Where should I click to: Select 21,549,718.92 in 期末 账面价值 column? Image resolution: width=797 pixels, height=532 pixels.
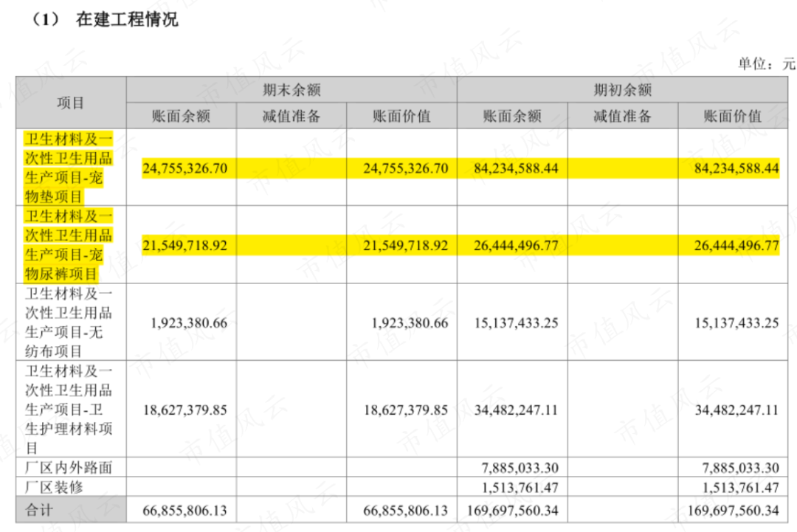[406, 246]
